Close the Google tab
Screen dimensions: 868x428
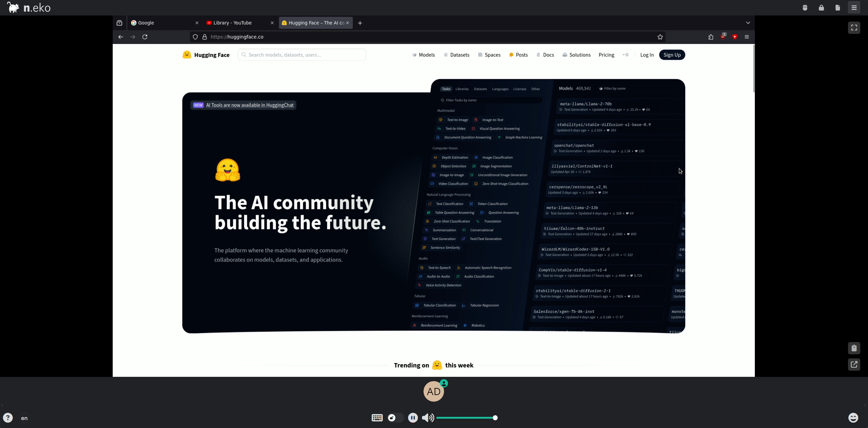coord(197,23)
